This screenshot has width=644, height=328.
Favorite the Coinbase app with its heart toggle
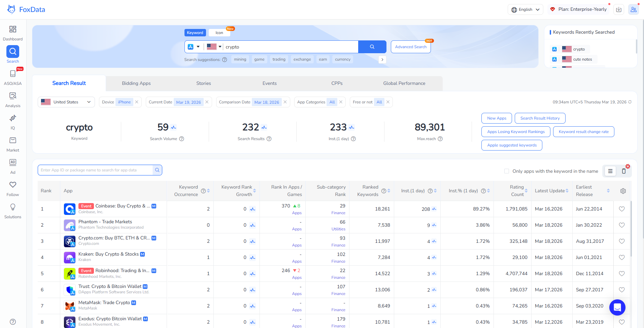[621, 209]
